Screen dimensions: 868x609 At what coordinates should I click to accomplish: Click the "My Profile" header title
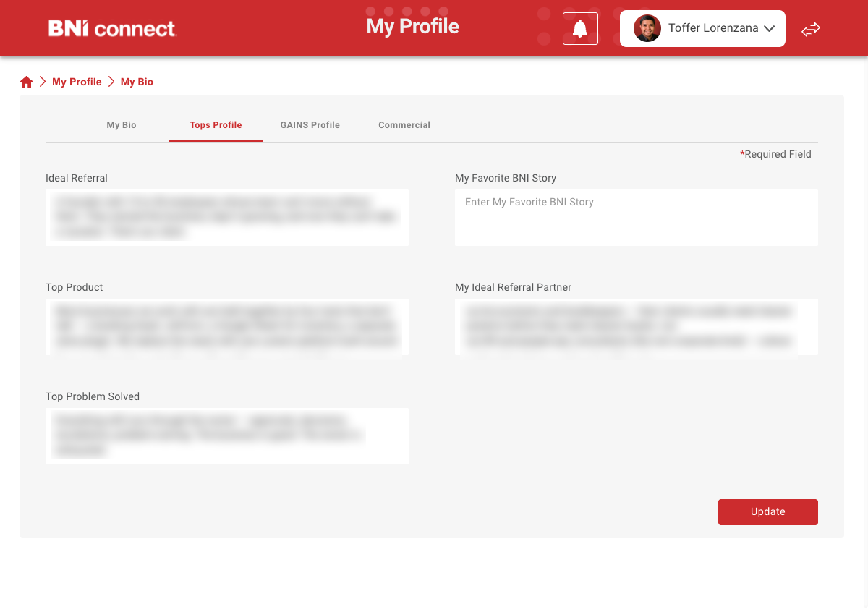click(412, 27)
